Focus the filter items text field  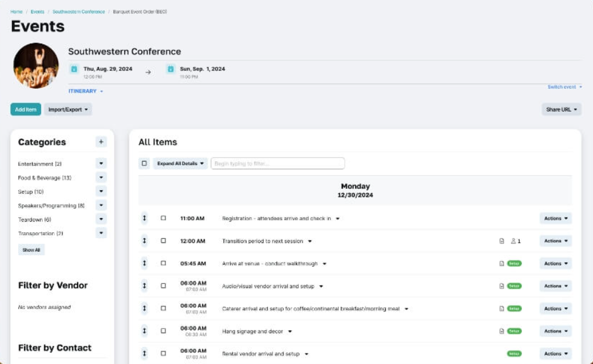(278, 163)
